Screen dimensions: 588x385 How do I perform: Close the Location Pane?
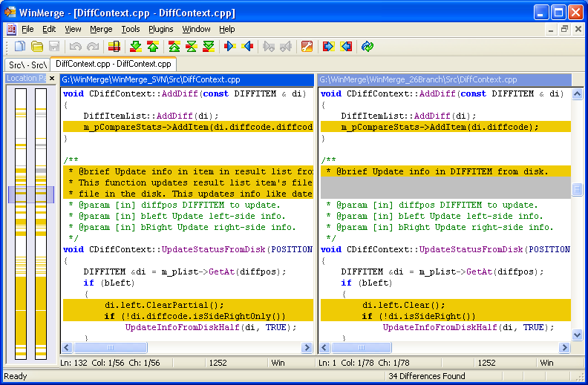[x=52, y=79]
